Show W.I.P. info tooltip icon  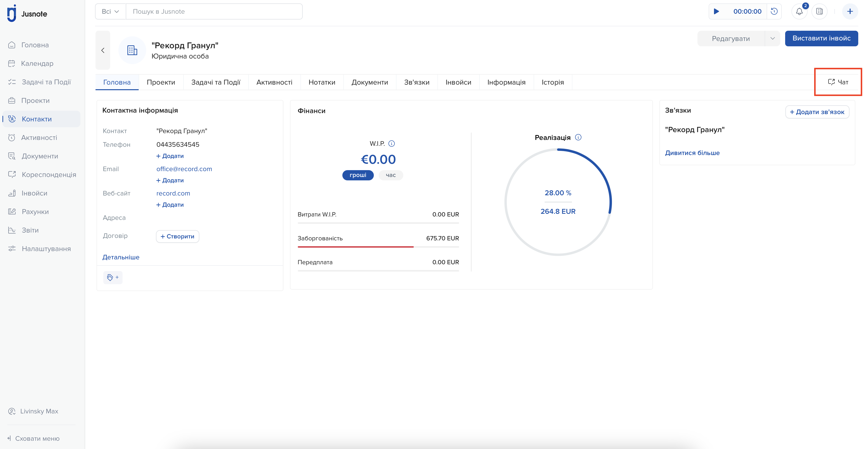(x=392, y=144)
